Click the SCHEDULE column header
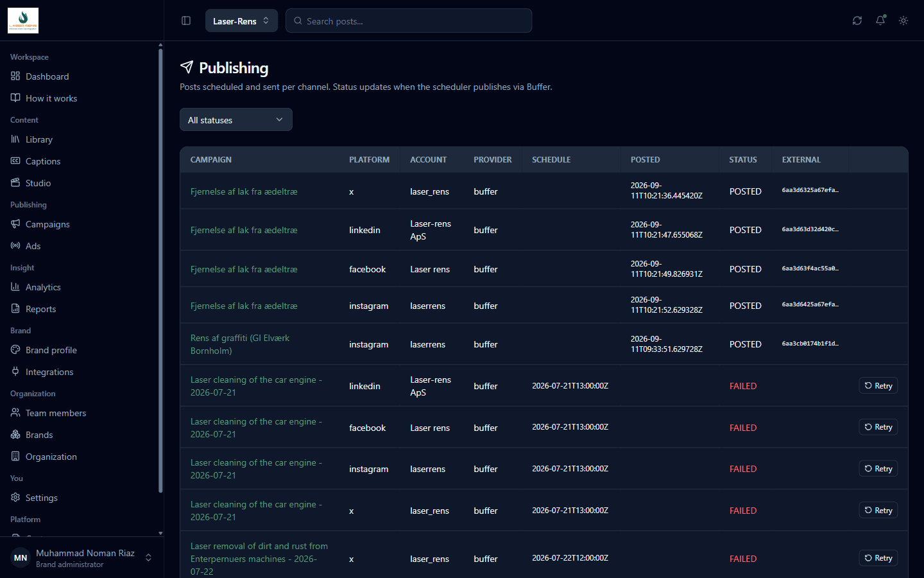This screenshot has width=924, height=578. pos(551,160)
